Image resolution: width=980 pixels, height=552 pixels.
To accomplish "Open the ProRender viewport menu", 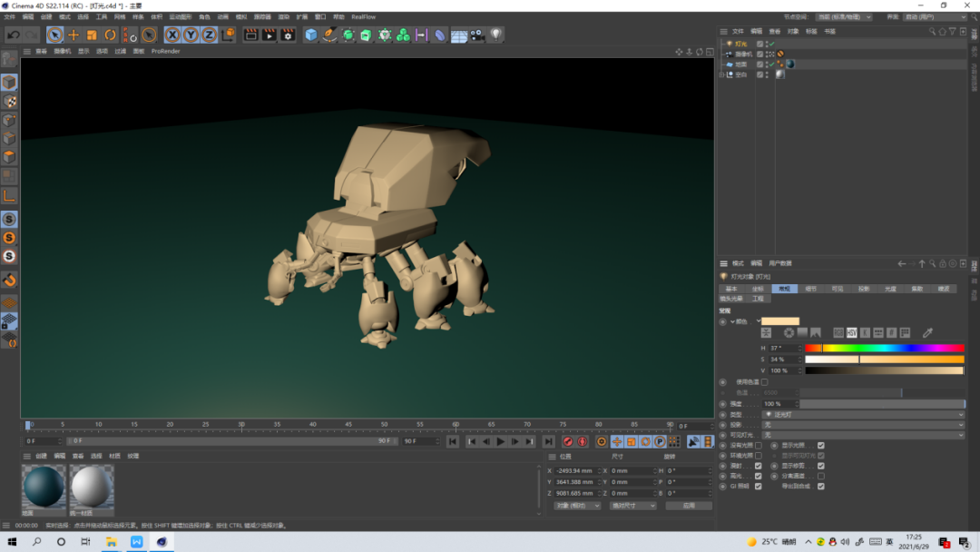I will pos(165,51).
